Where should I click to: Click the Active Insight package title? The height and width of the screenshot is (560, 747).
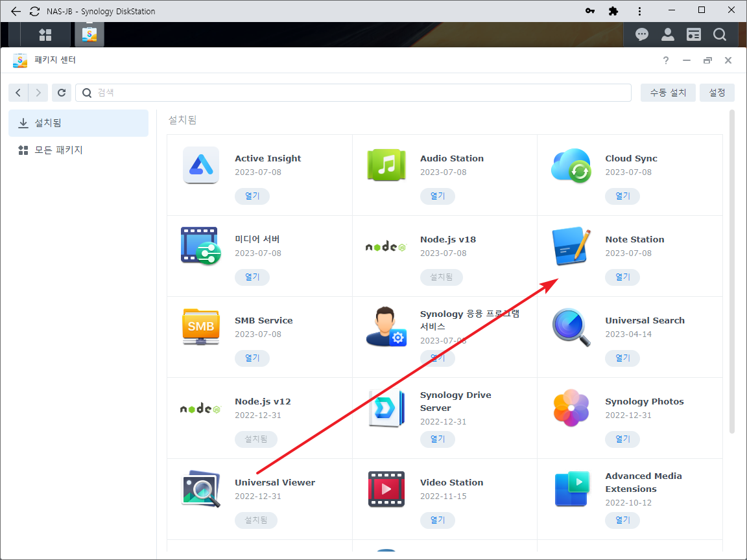pyautogui.click(x=268, y=159)
